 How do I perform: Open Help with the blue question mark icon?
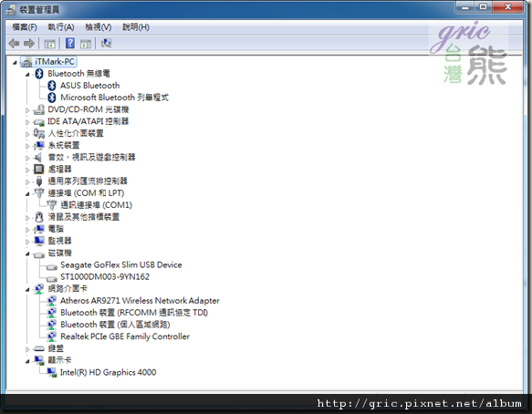[x=70, y=43]
